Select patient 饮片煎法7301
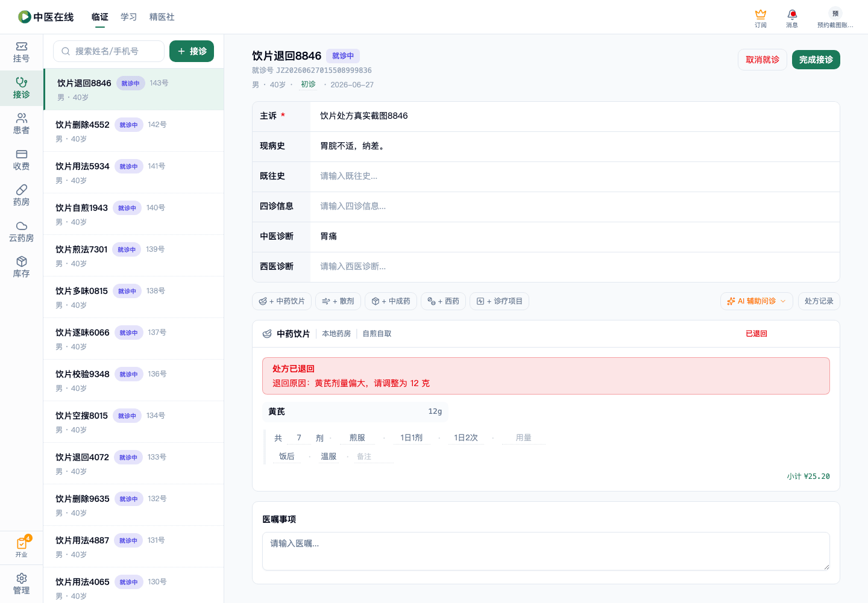868x603 pixels. pyautogui.click(x=134, y=255)
